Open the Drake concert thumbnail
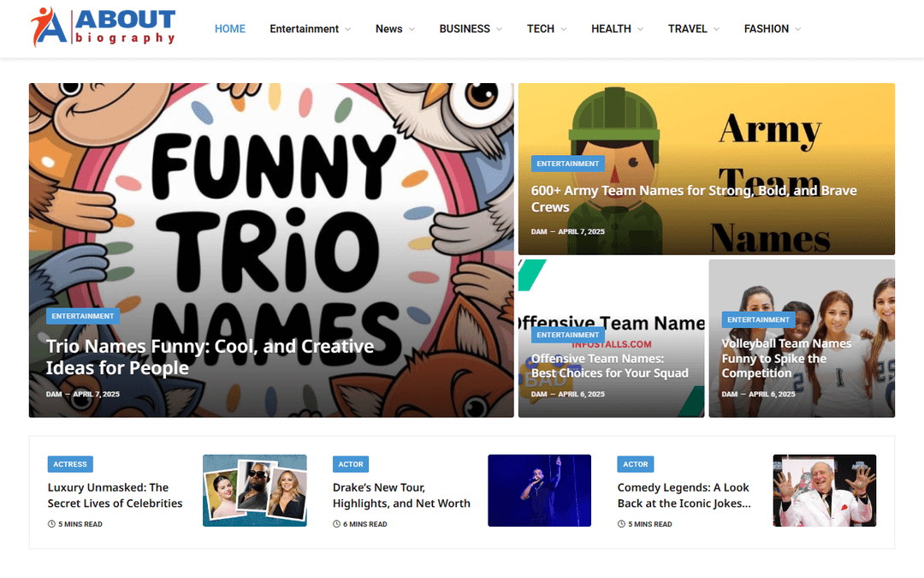The height and width of the screenshot is (578, 924). point(539,490)
